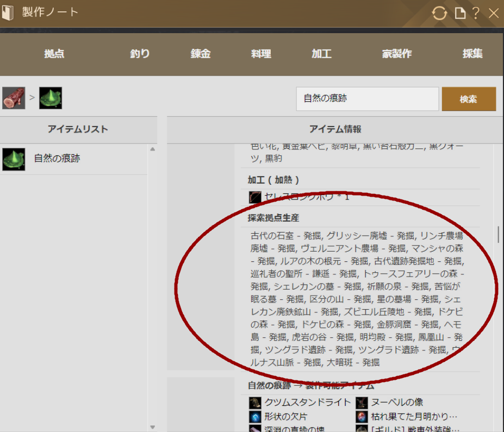This screenshot has height=432, width=504.
Task: Select the 採集 tab
Action: point(472,54)
